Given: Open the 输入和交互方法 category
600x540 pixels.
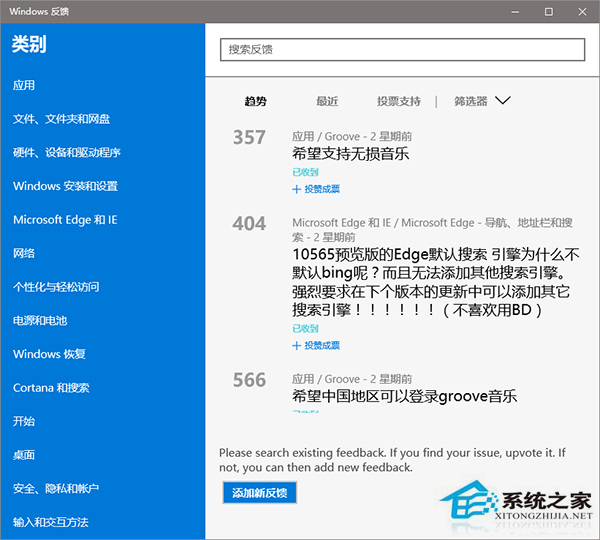Looking at the screenshot, I should click(51, 522).
